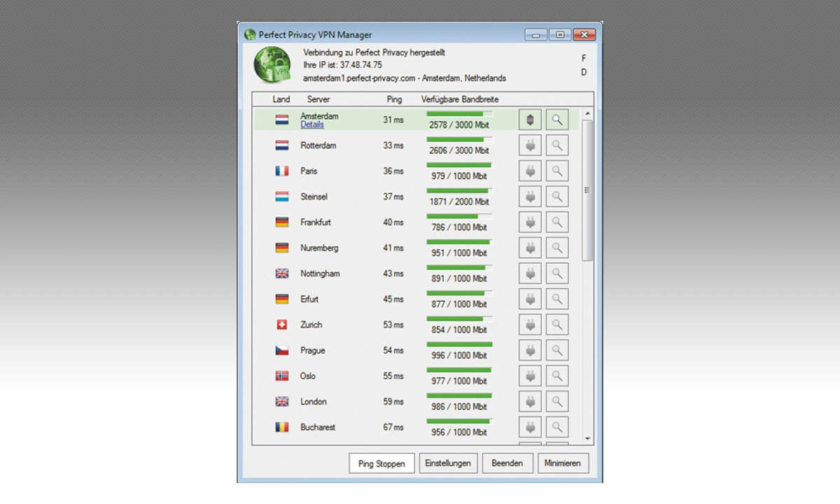Click the IP address text 37.48.74.75
840x504 pixels.
point(361,65)
